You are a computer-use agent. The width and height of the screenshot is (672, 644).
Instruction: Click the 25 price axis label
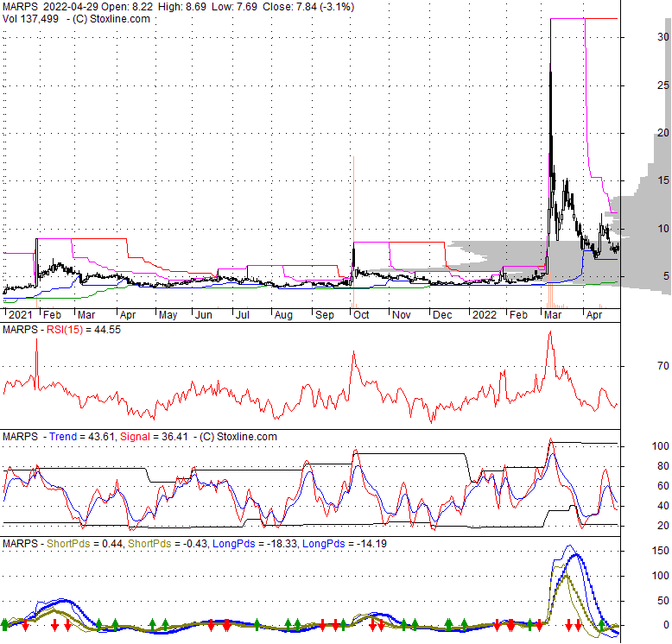663,85
